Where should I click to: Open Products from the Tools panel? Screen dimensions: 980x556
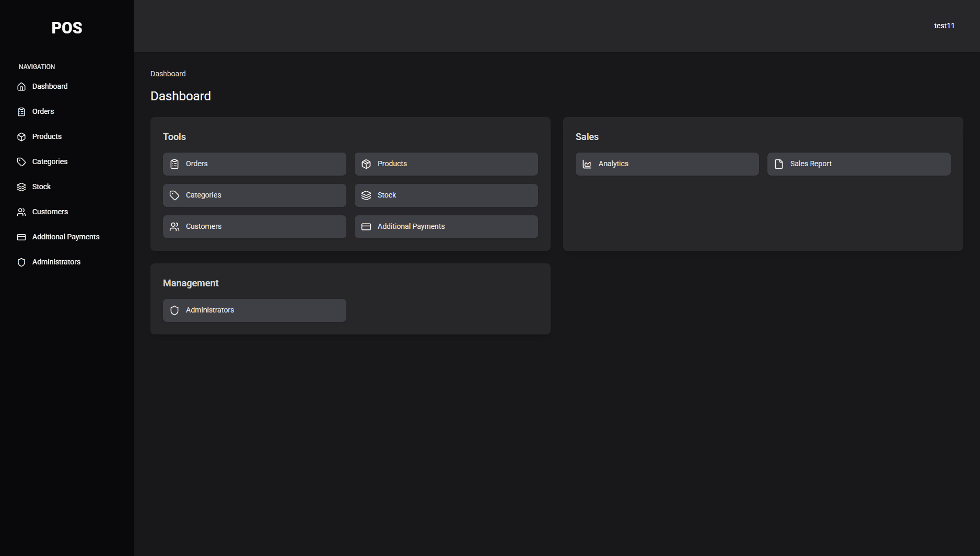click(x=446, y=164)
